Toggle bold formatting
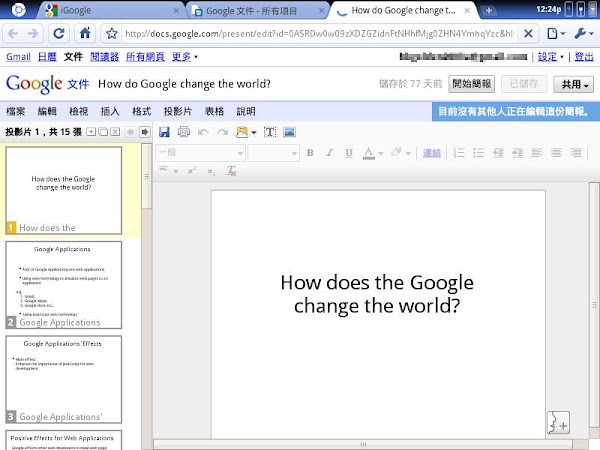This screenshot has height=450, width=600. 310,153
